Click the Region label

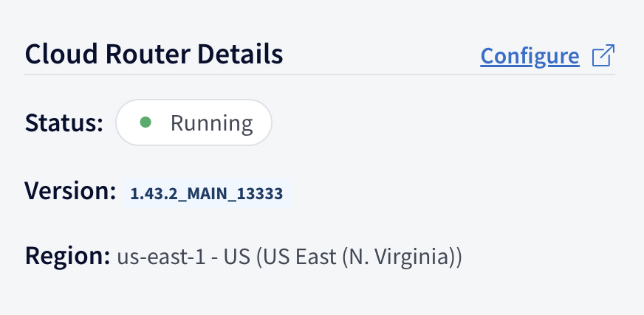coord(67,256)
